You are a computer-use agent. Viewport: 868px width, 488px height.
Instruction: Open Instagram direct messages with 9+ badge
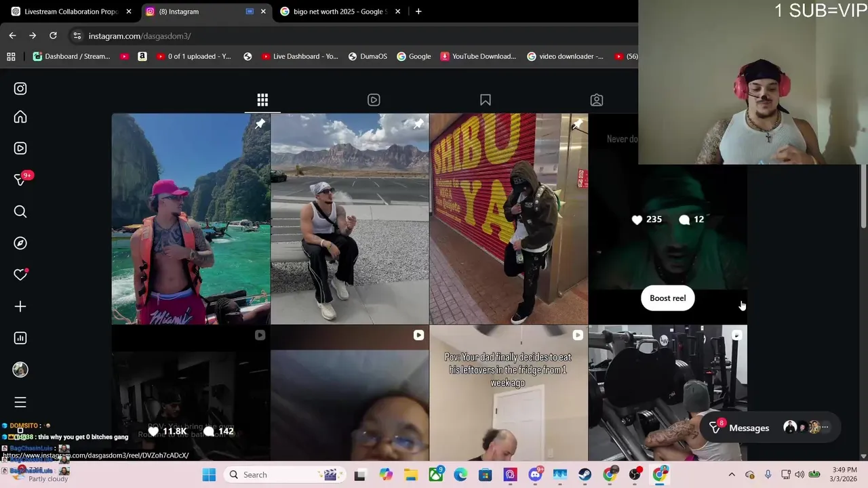click(x=20, y=180)
